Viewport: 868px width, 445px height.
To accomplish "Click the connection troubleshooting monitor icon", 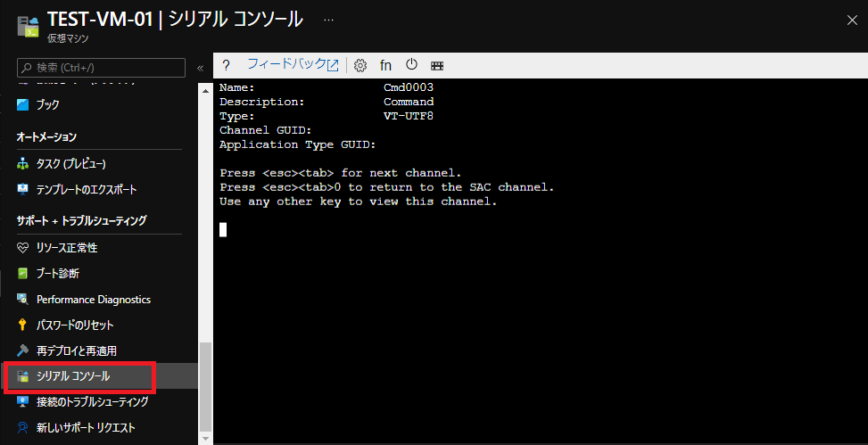I will pos(22,402).
